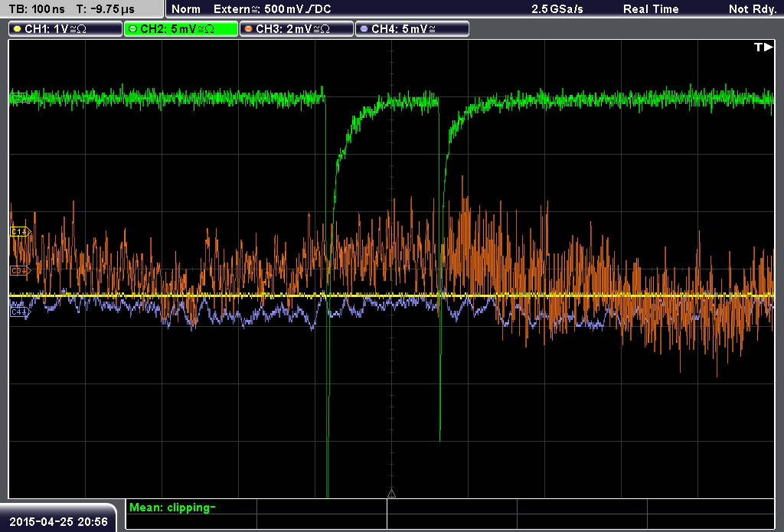Click the Not Rdy. status label

pyautogui.click(x=753, y=9)
